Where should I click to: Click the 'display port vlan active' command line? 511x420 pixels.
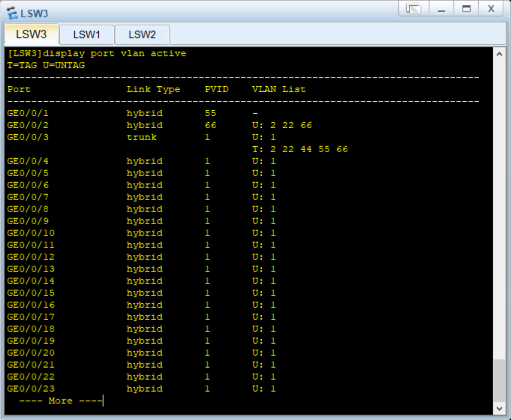click(96, 53)
